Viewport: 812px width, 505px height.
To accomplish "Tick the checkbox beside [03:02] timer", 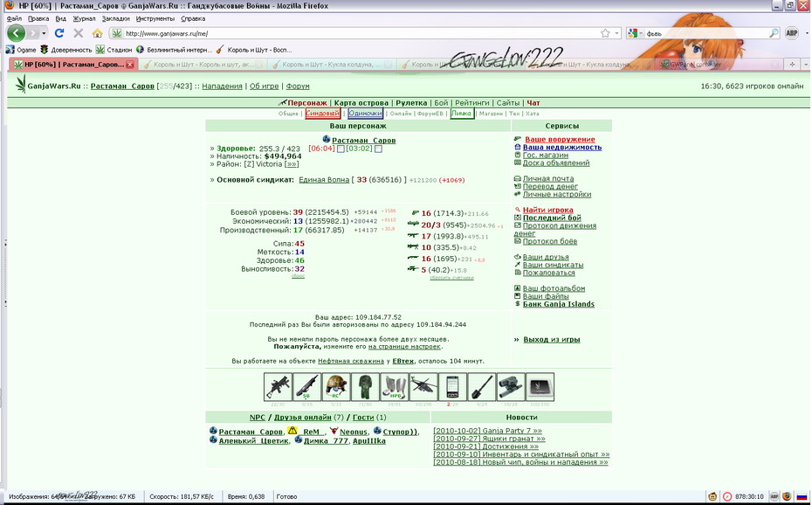I will point(379,149).
